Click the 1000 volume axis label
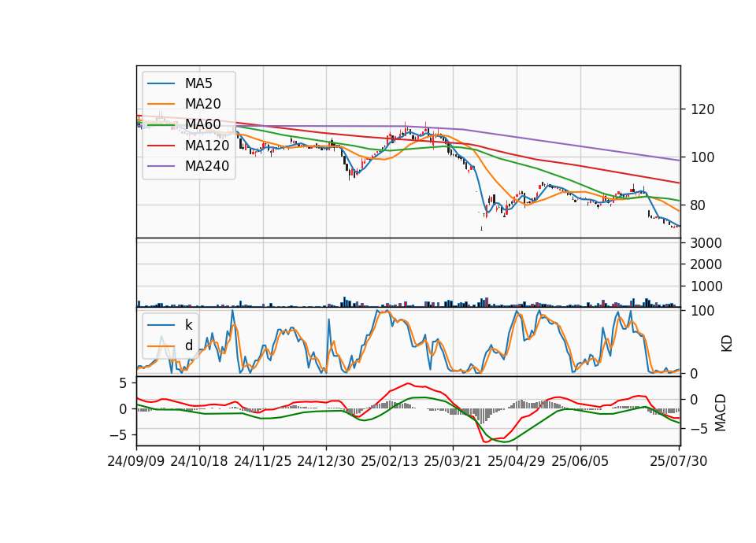 [x=706, y=286]
